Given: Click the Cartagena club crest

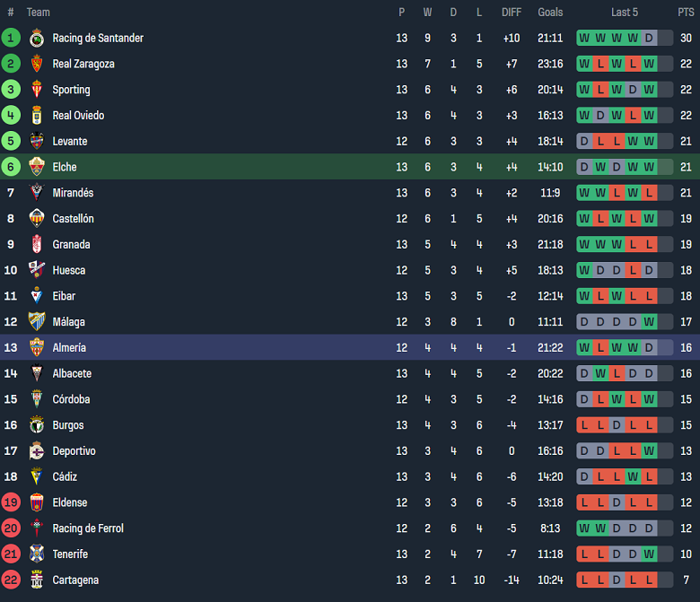Looking at the screenshot, I should (x=37, y=580).
